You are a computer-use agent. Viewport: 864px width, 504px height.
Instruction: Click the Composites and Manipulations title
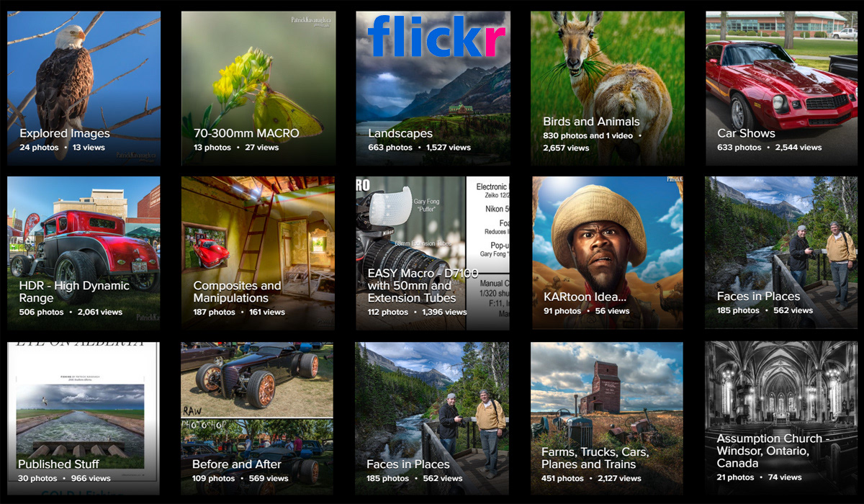click(x=237, y=292)
